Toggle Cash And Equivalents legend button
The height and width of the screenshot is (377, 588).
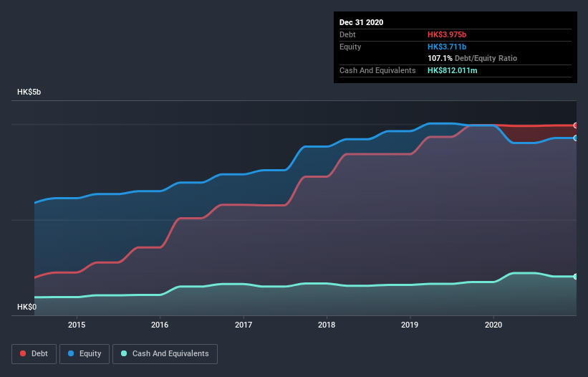[x=165, y=354]
